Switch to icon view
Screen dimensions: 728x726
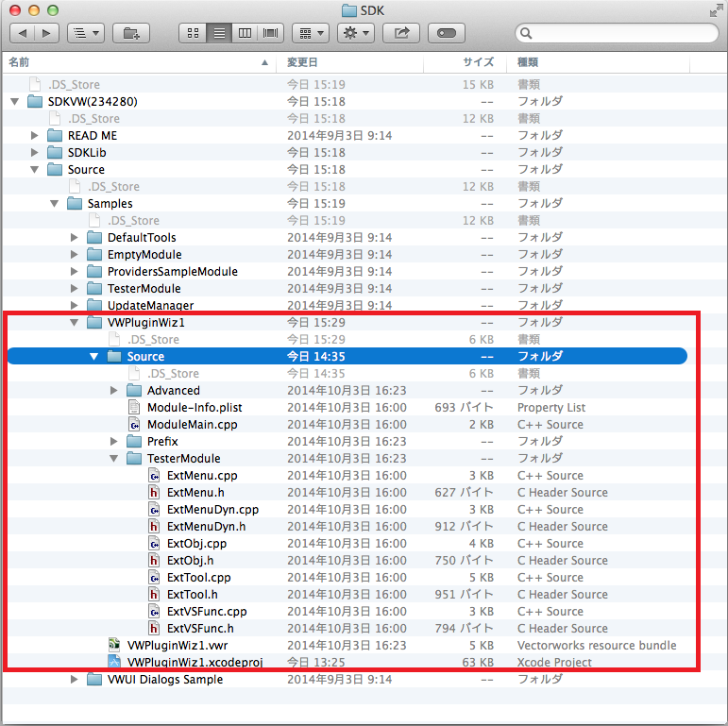pyautogui.click(x=193, y=33)
